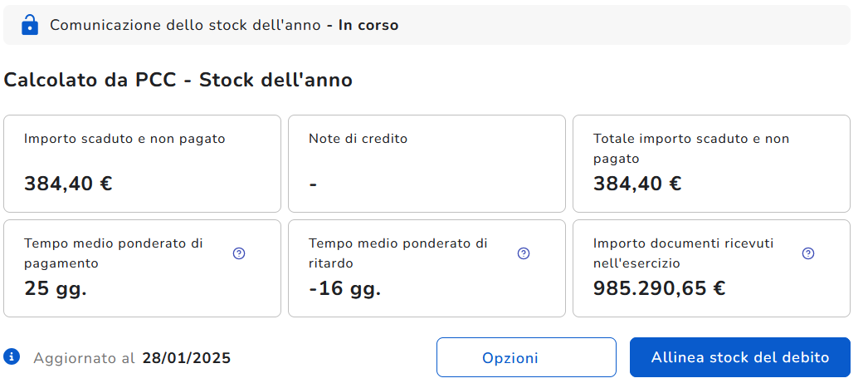Viewport: 868px width, 388px height.
Task: Click the 25 gg. payment time value
Action: (x=56, y=288)
